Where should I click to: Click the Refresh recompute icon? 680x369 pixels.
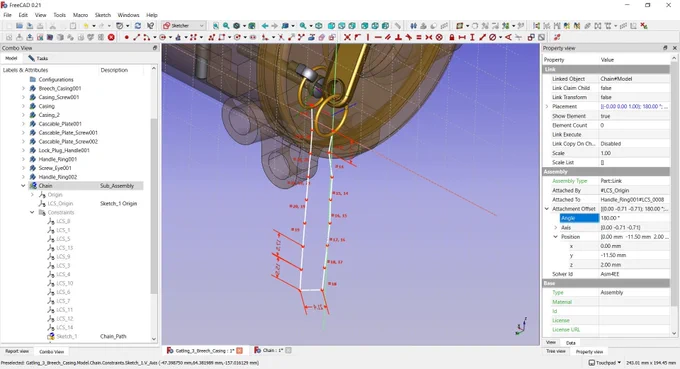pyautogui.click(x=138, y=26)
